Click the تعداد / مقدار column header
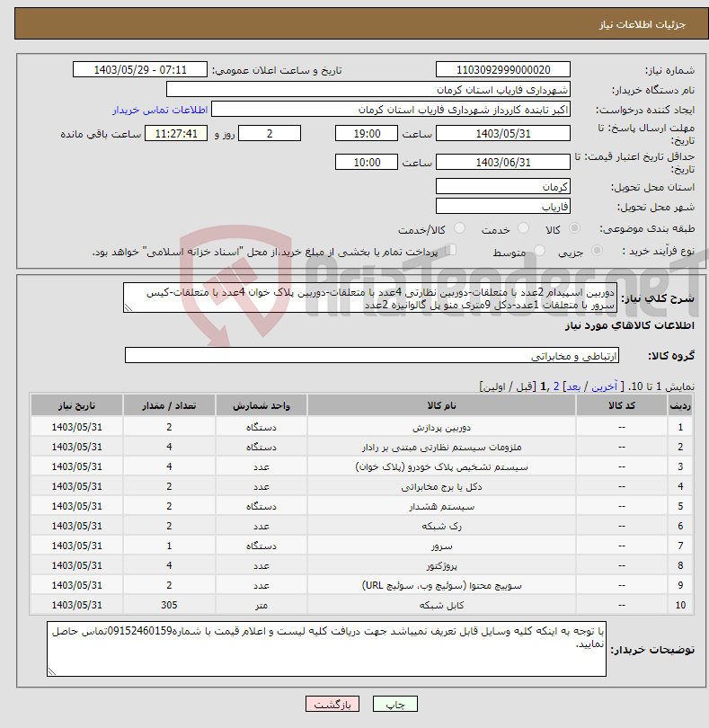 [x=169, y=405]
